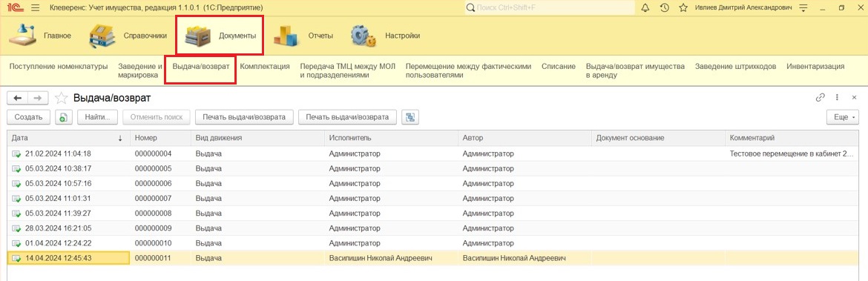Open Выдача/возврат имущества в аренду
Screen dimensions: 868x281
pos(636,70)
